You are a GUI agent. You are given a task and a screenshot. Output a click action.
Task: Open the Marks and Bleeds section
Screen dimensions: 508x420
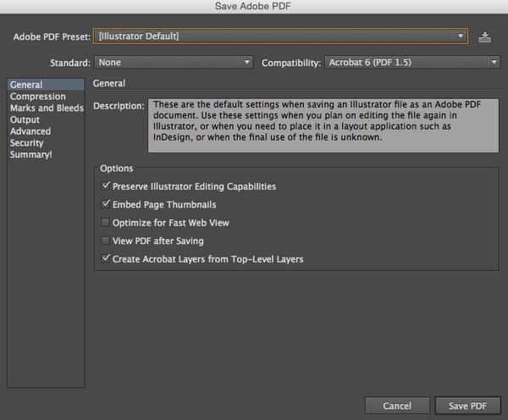[47, 108]
